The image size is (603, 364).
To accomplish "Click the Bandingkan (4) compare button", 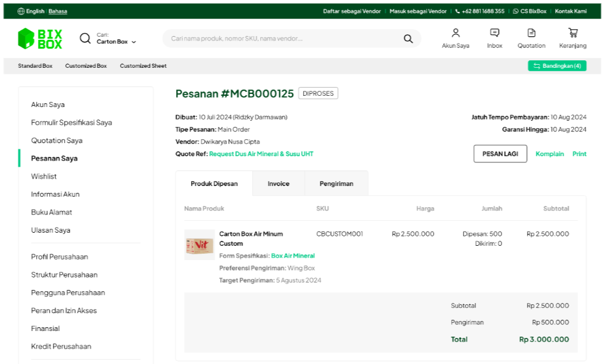I will click(x=557, y=66).
